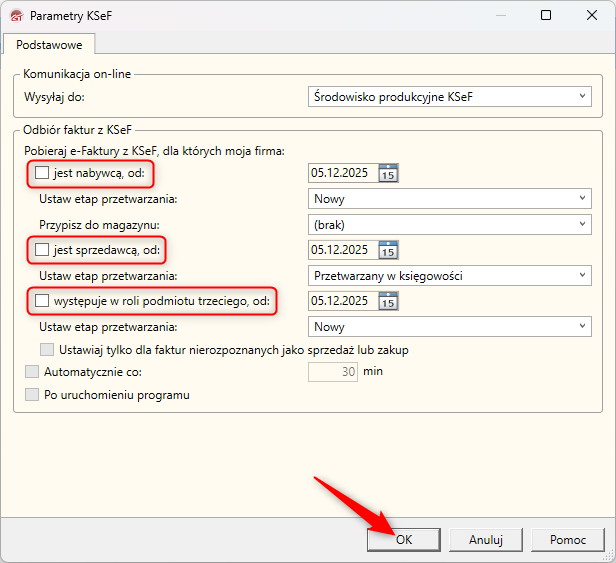Open help via Pomoc button
The height and width of the screenshot is (563, 616).
click(x=567, y=539)
